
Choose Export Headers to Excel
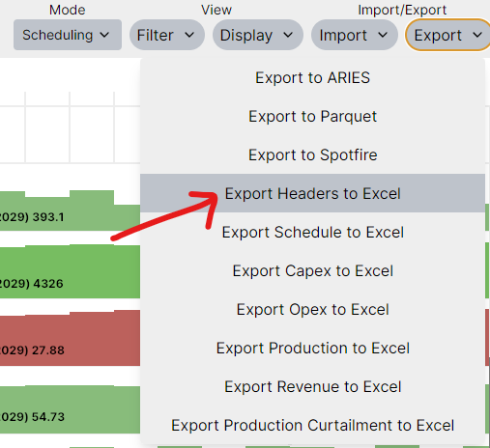pos(312,193)
